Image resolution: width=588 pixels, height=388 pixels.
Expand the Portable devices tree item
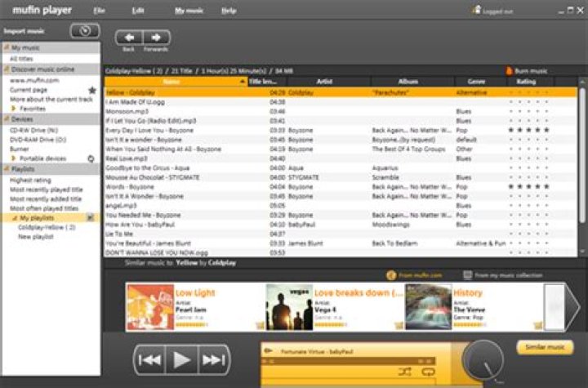14,158
